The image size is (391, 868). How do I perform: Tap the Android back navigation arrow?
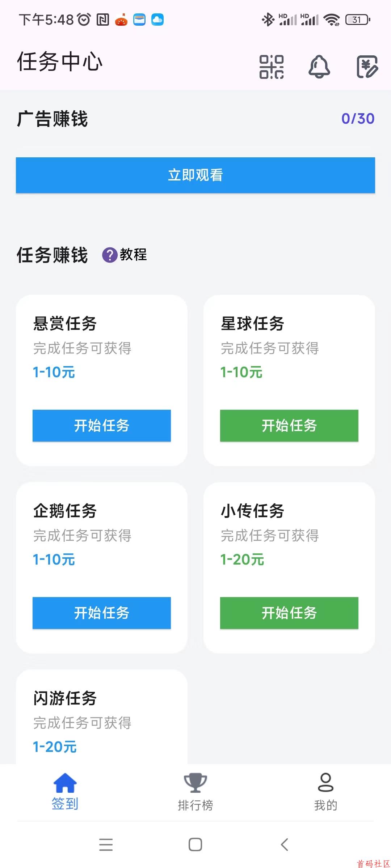285,845
